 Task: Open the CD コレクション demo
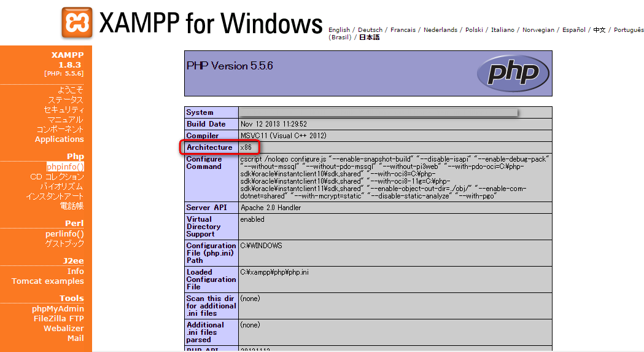tap(57, 176)
